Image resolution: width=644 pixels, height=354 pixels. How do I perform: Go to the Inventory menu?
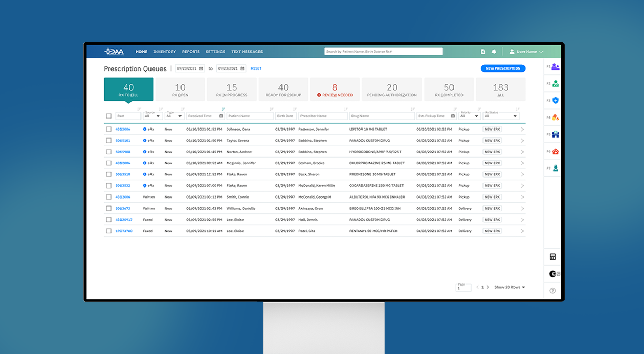[x=164, y=52]
